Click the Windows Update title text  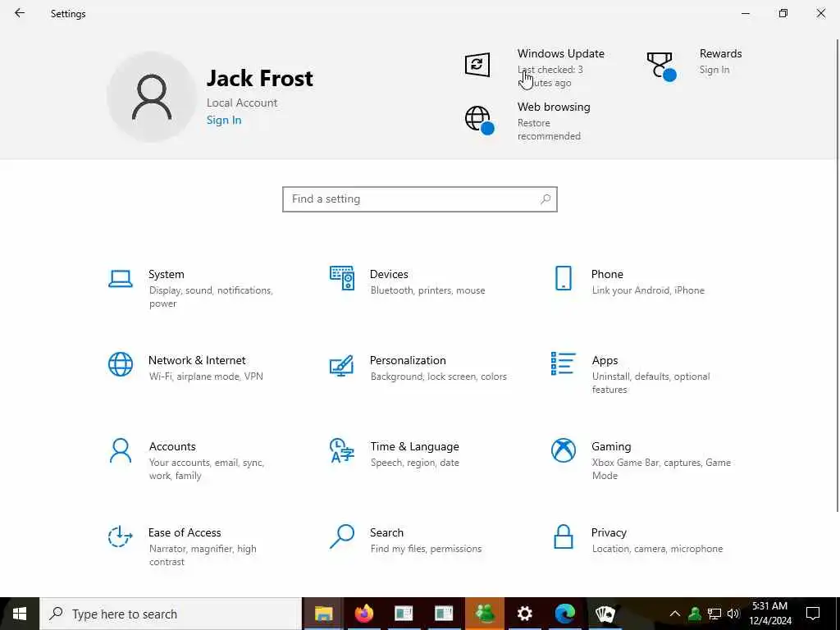tap(561, 53)
